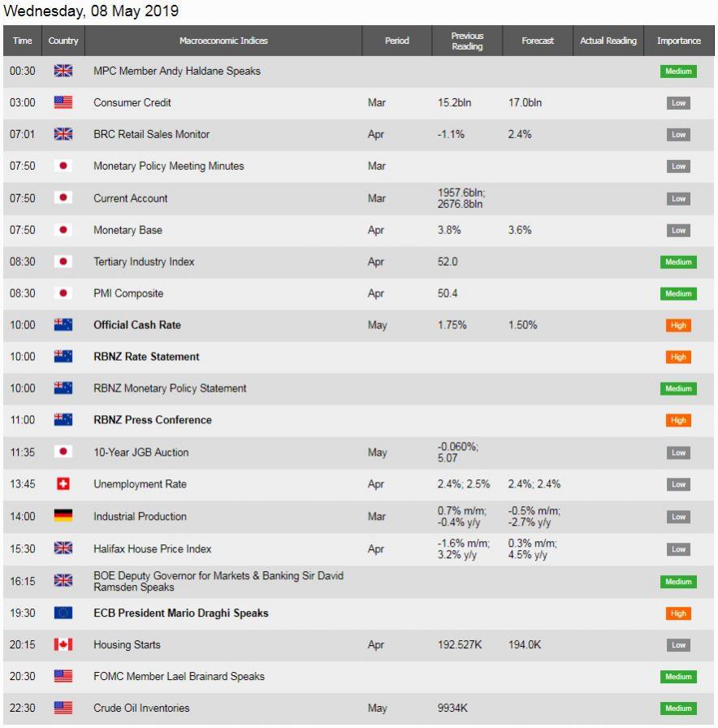Click the Medium badge for MPC Member Andy Haldane
718x728 pixels.
pyautogui.click(x=678, y=71)
